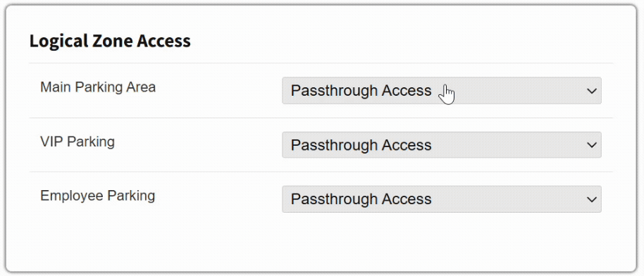The height and width of the screenshot is (276, 644).
Task: Click the Employee Parking label
Action: [97, 196]
